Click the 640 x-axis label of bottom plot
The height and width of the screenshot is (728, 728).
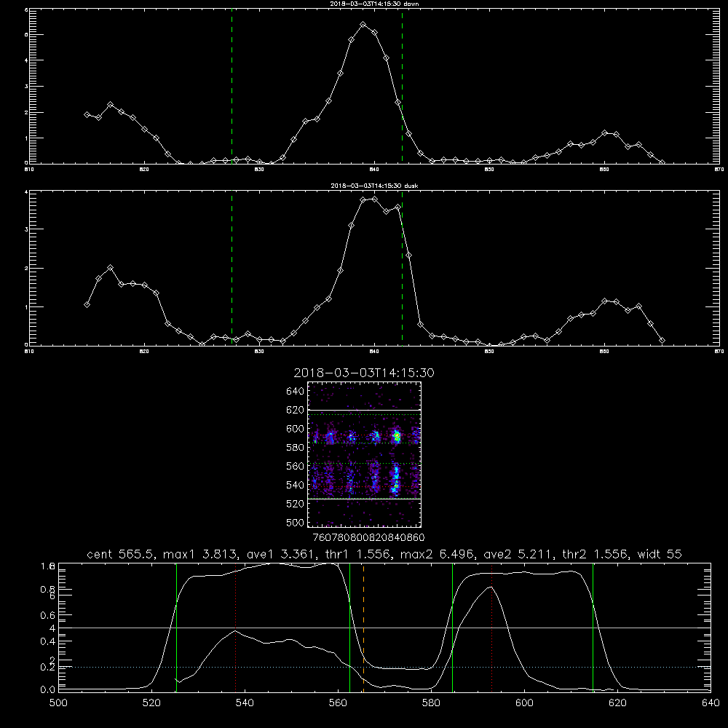[x=711, y=703]
